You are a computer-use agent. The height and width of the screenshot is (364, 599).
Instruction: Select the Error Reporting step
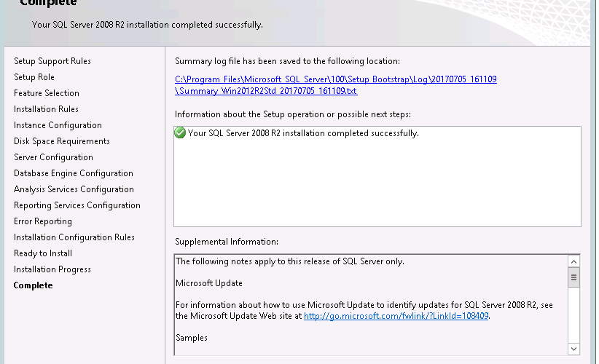coord(43,221)
